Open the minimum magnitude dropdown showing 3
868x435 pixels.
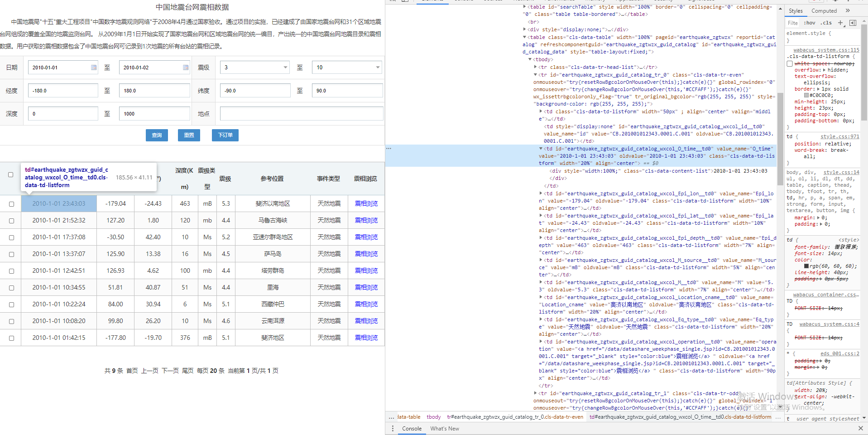[254, 68]
